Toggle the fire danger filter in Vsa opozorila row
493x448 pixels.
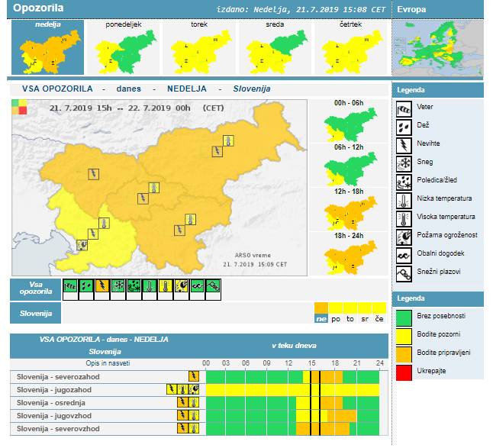coord(182,286)
